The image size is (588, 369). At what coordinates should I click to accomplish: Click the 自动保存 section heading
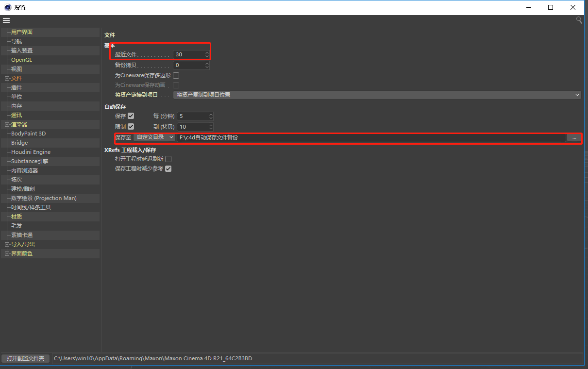pyautogui.click(x=115, y=107)
